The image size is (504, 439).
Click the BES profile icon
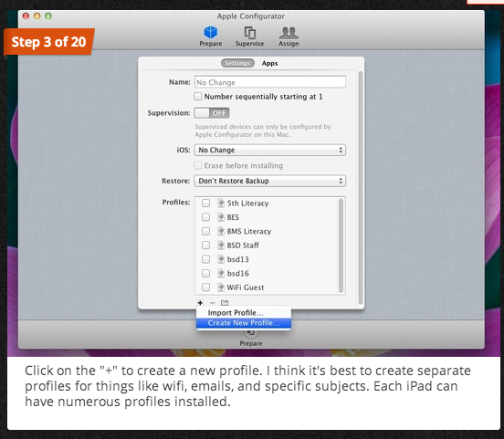tap(221, 217)
